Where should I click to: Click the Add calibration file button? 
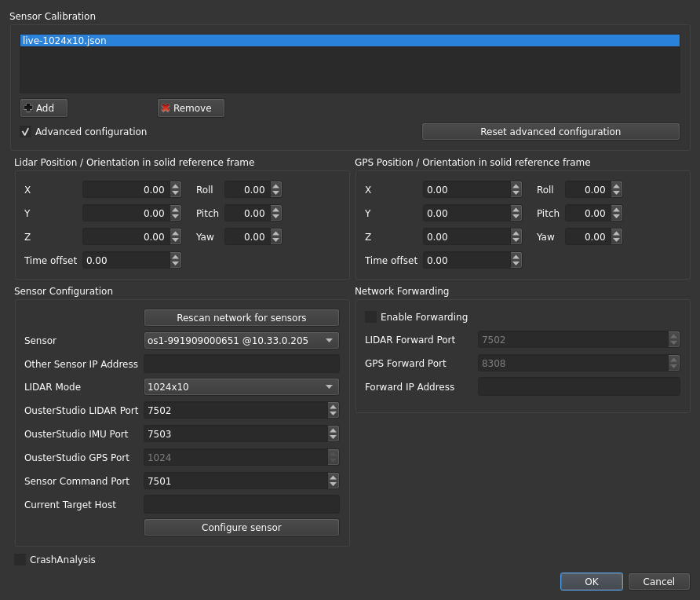click(43, 108)
